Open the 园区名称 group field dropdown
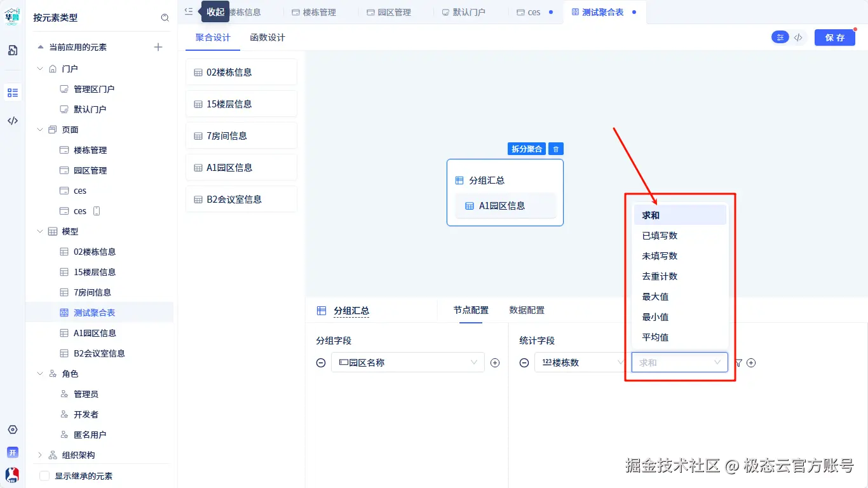The width and height of the screenshot is (868, 488). tap(408, 362)
